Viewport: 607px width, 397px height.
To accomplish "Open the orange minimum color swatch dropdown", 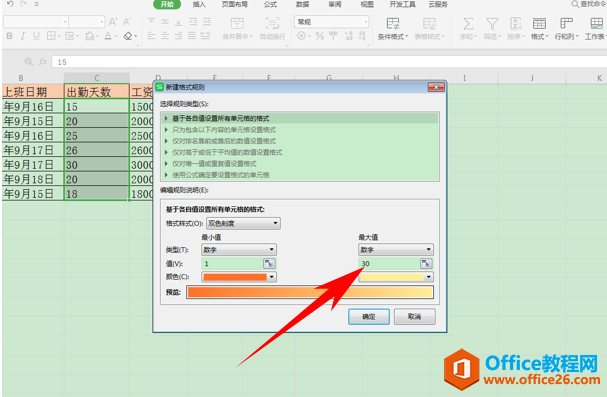I will [239, 277].
